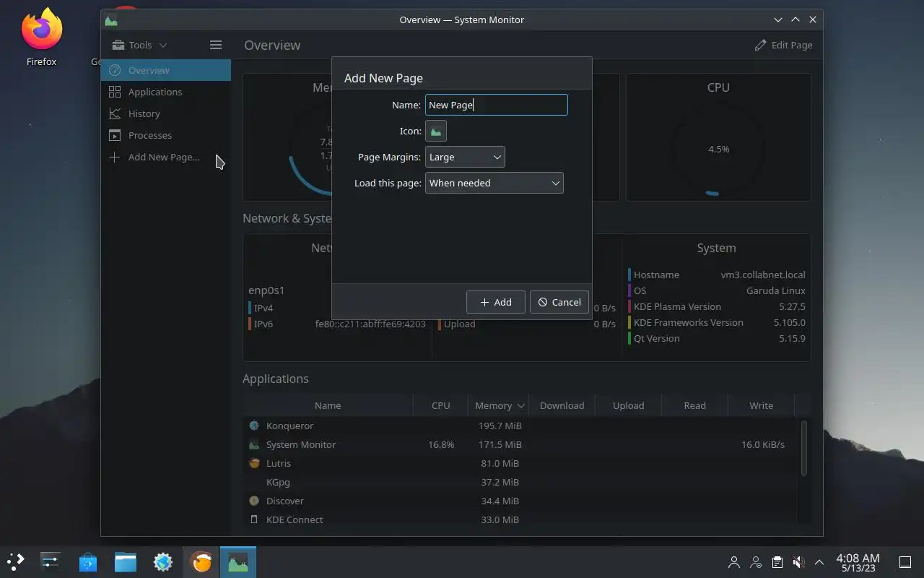Screen dimensions: 924x578
Task: Open the file manager from taskbar
Action: (x=126, y=561)
